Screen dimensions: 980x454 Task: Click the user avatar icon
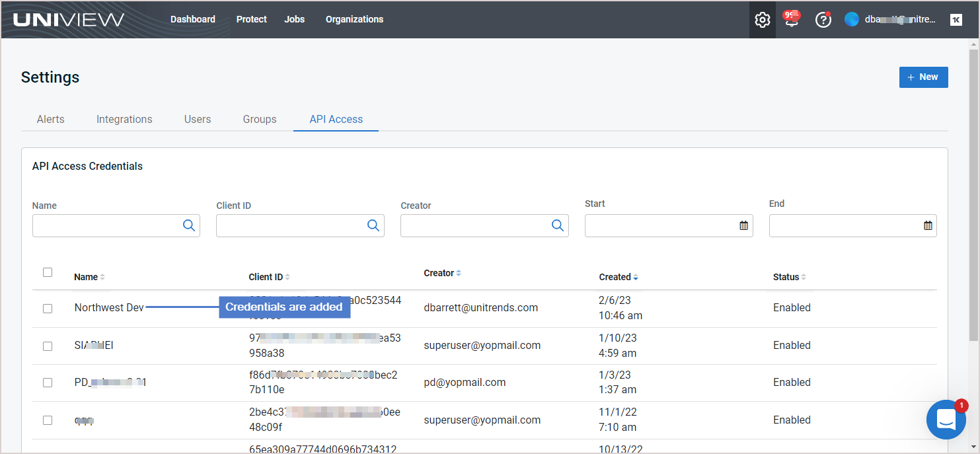(851, 19)
